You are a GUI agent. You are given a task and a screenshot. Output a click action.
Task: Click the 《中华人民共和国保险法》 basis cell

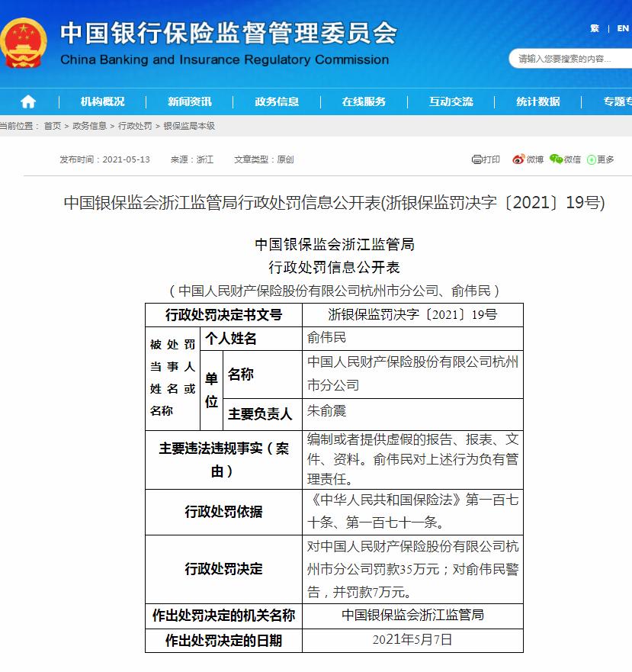(412, 512)
